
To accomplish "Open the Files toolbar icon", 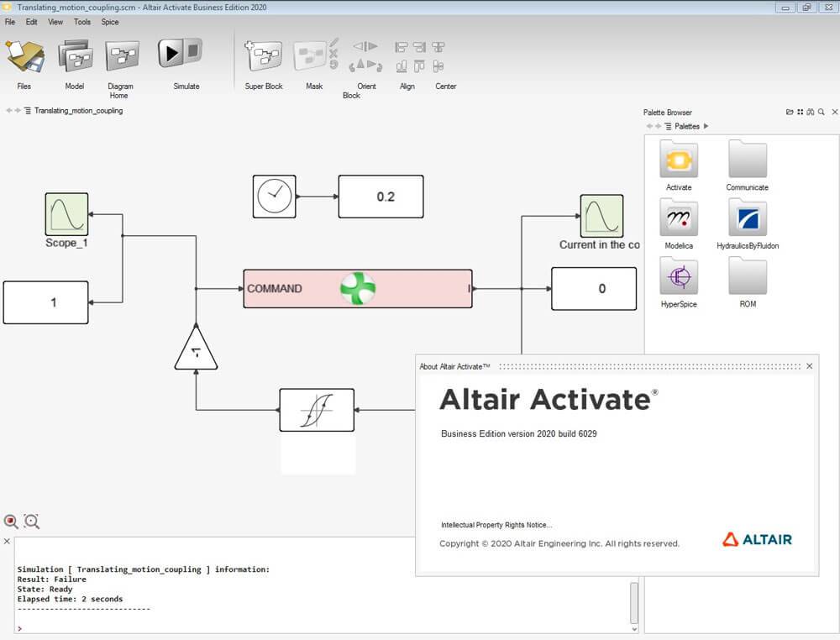I will point(24,57).
